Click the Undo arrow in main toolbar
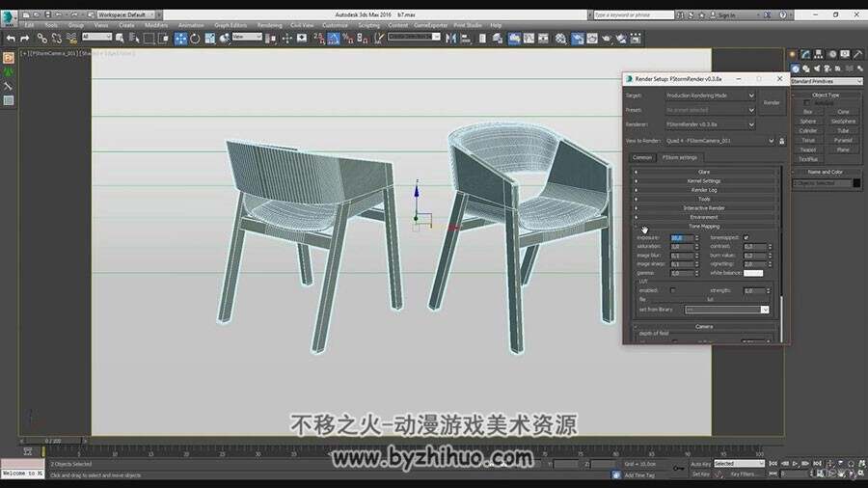Screen dimensions: 868x488 (11, 39)
